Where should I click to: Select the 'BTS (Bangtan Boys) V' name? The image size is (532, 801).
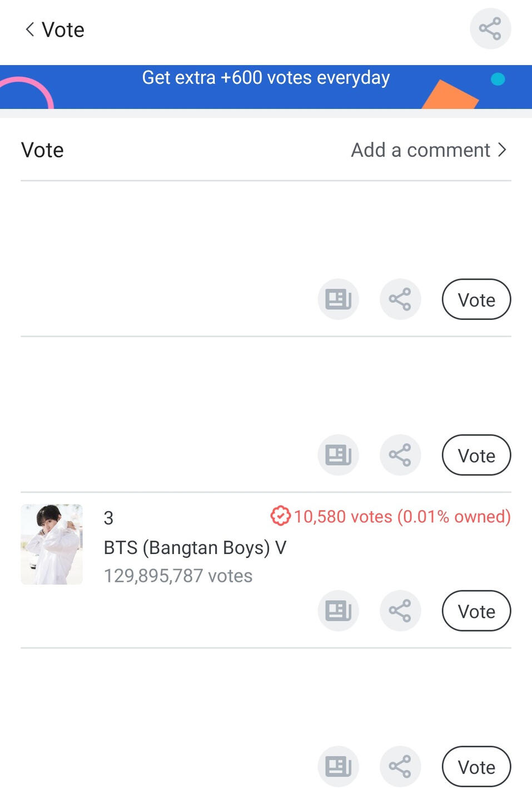point(195,547)
